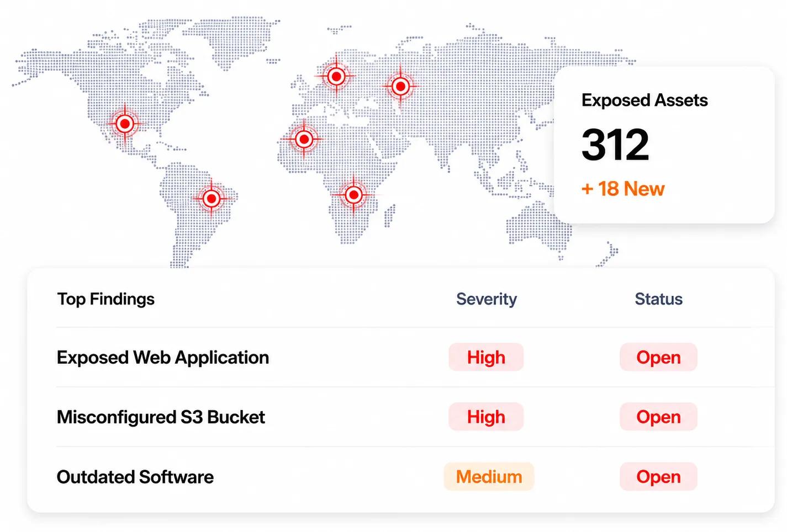The image size is (787, 532).
Task: Click Open status for Exposed Web Application
Action: [x=658, y=357]
